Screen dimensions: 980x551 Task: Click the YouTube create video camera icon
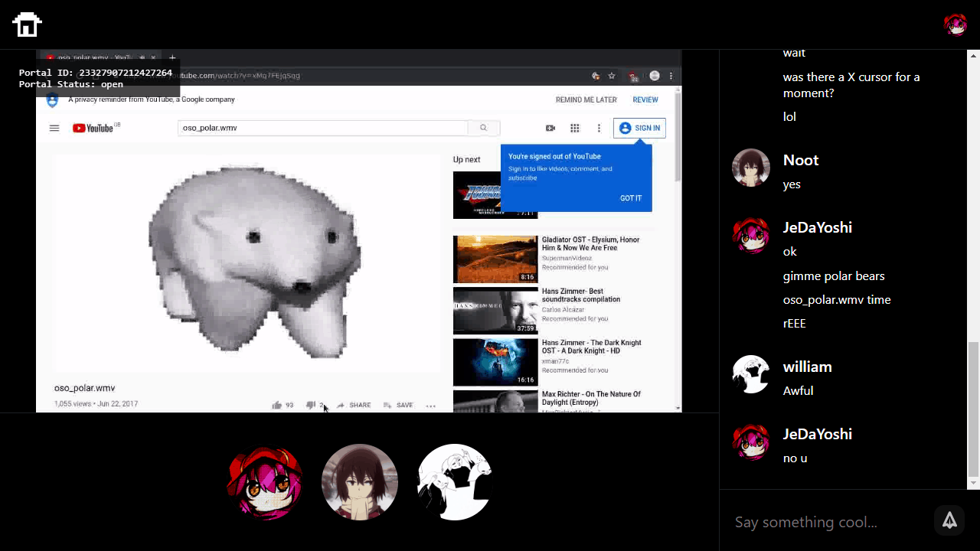pyautogui.click(x=550, y=128)
